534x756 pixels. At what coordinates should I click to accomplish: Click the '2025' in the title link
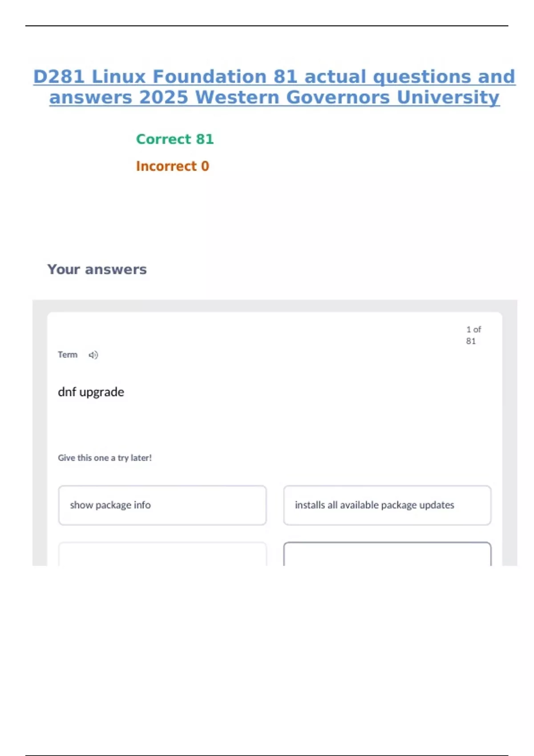tap(164, 97)
